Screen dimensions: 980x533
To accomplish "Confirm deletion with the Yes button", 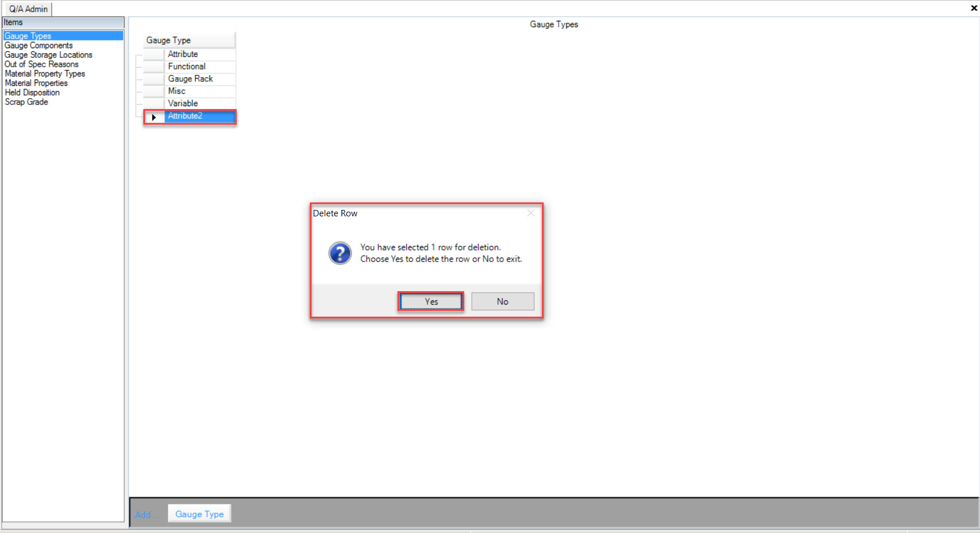I will (431, 301).
